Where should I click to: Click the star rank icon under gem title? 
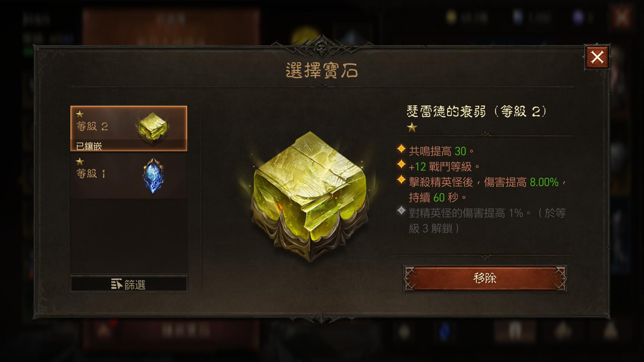click(412, 127)
